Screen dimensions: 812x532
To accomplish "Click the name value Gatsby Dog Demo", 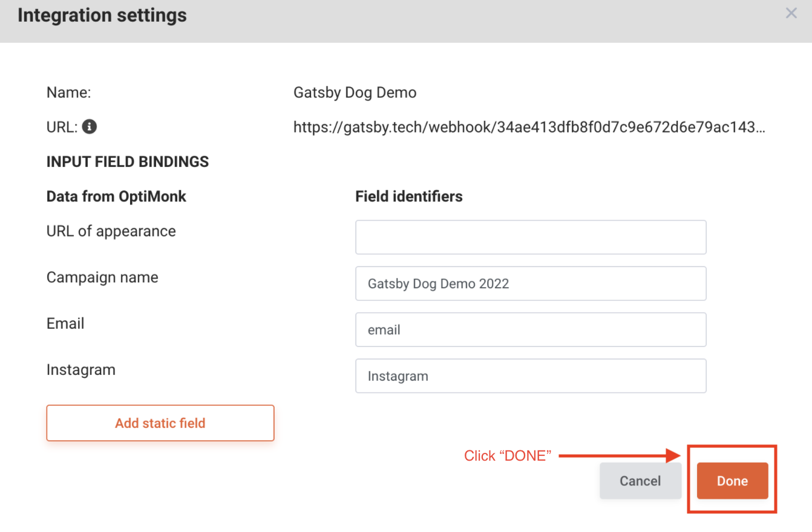I will coord(355,93).
